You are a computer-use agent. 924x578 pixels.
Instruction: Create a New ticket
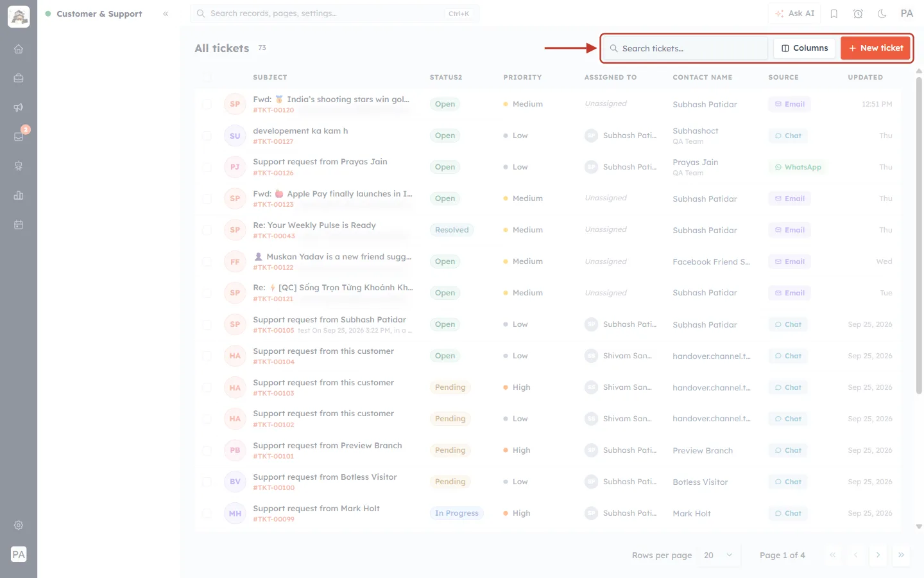coord(875,48)
